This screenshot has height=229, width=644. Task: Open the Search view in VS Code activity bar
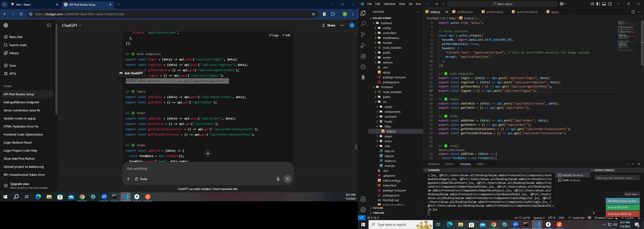coord(363,24)
